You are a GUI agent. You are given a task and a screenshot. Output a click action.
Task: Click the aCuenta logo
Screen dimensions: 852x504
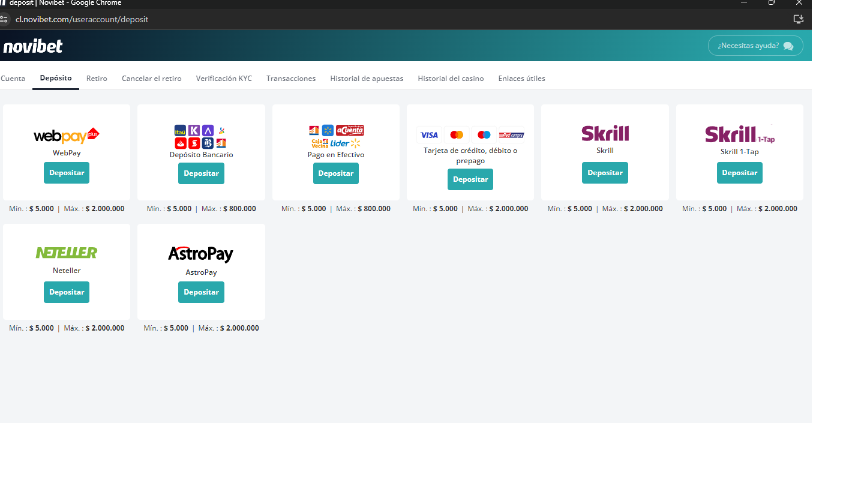(350, 130)
